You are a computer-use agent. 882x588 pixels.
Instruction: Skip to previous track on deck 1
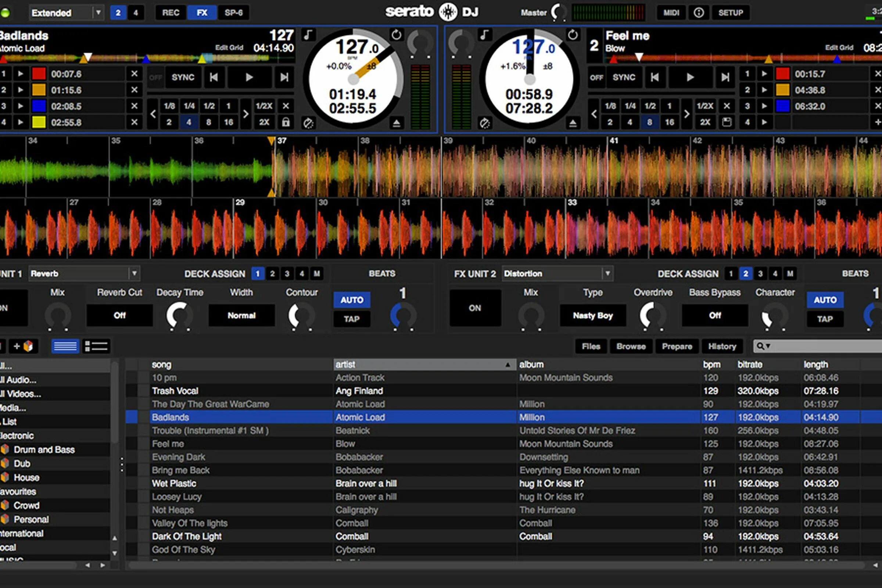[214, 77]
